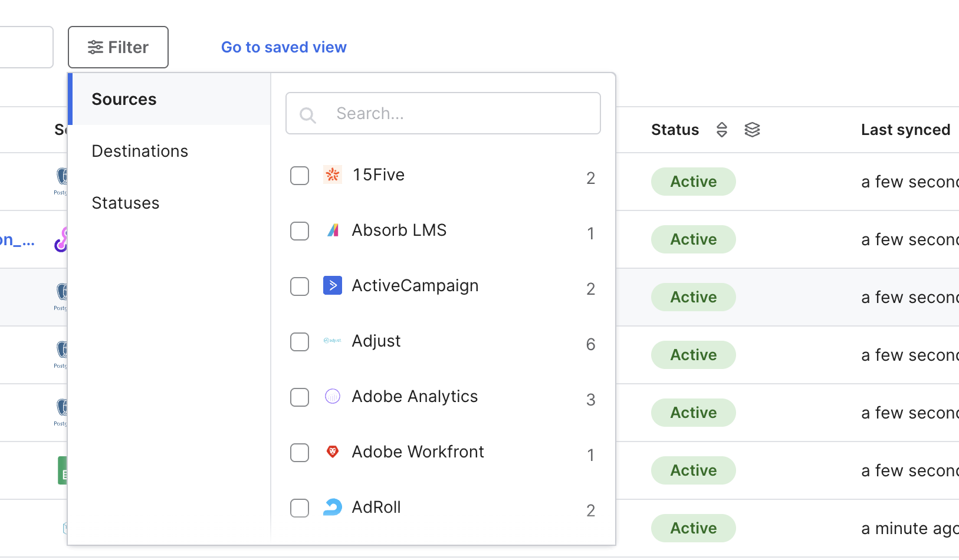Click the 15Five source label
959x560 pixels.
[x=378, y=174]
